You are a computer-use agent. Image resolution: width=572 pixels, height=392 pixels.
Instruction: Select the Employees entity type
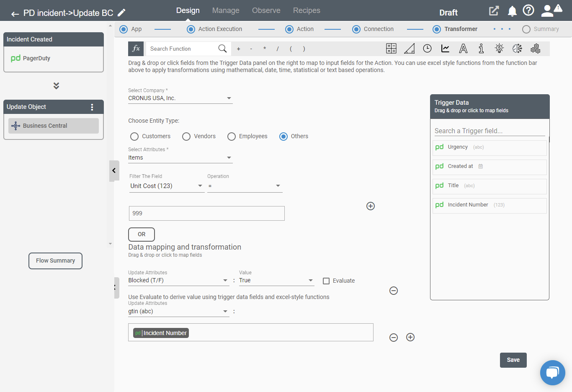(232, 137)
